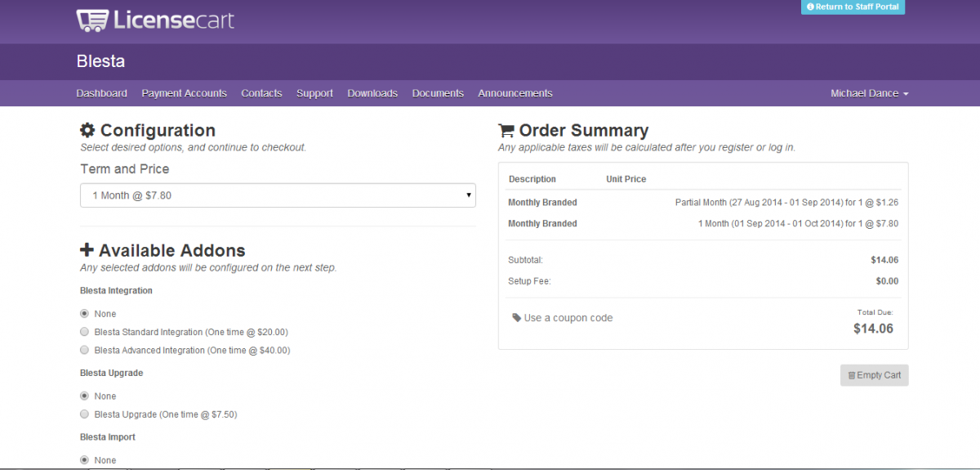The height and width of the screenshot is (470, 980).
Task: Select None under Blesta Upgrade
Action: click(84, 396)
